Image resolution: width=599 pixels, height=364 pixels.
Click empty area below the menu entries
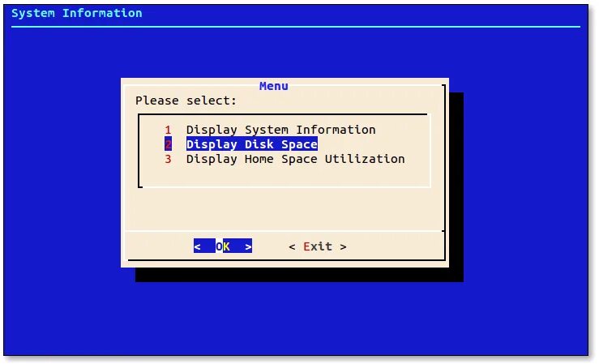point(285,177)
